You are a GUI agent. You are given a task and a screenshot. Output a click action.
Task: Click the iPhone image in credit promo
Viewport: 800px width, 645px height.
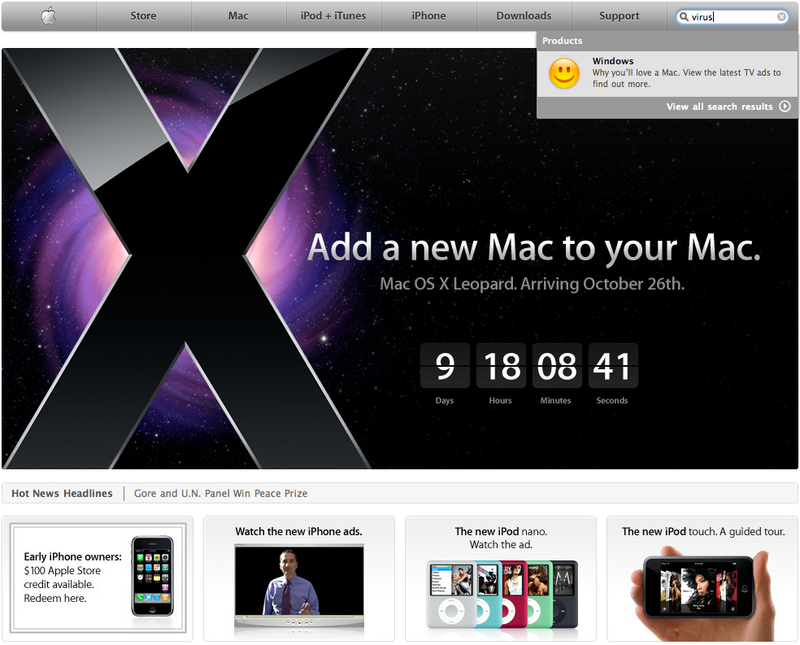coord(152,577)
